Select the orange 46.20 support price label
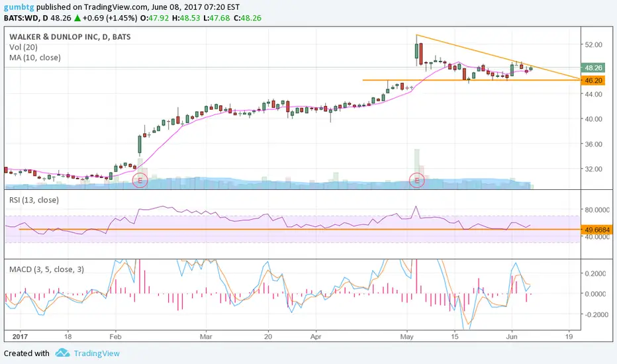This screenshot has height=364, width=617. coord(593,80)
